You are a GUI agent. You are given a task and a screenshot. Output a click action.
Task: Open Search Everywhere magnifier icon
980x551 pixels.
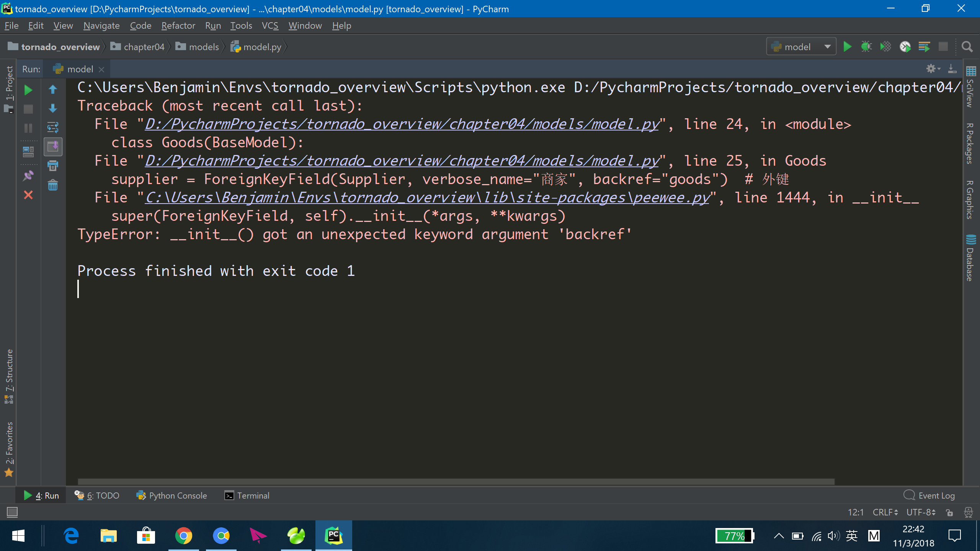coord(967,47)
